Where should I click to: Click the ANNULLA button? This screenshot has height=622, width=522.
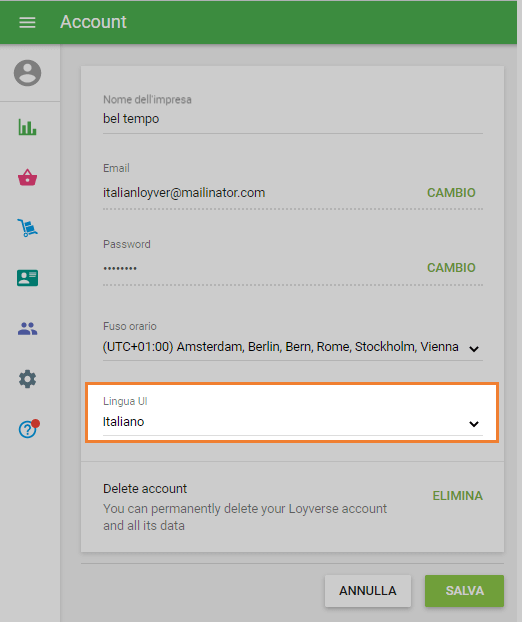(x=368, y=591)
